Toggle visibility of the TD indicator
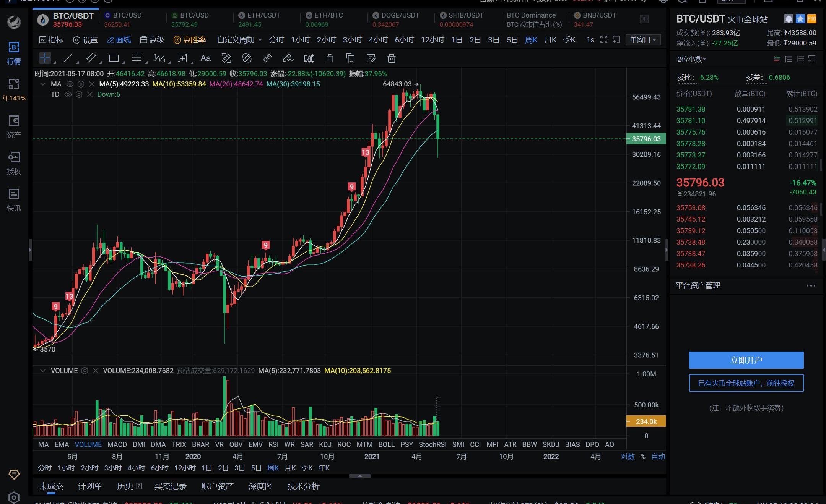 [68, 94]
